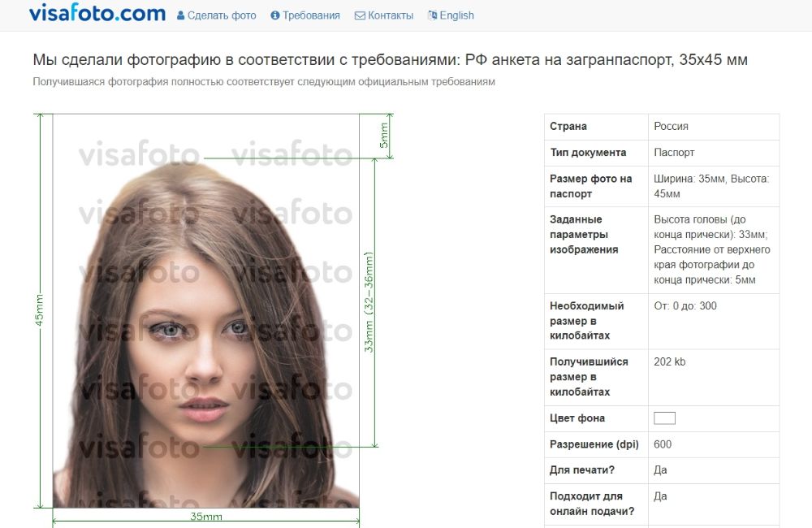Image resolution: width=812 pixels, height=528 pixels.
Task: Click the page heading about загранпаспорт photo
Action: [x=390, y=59]
